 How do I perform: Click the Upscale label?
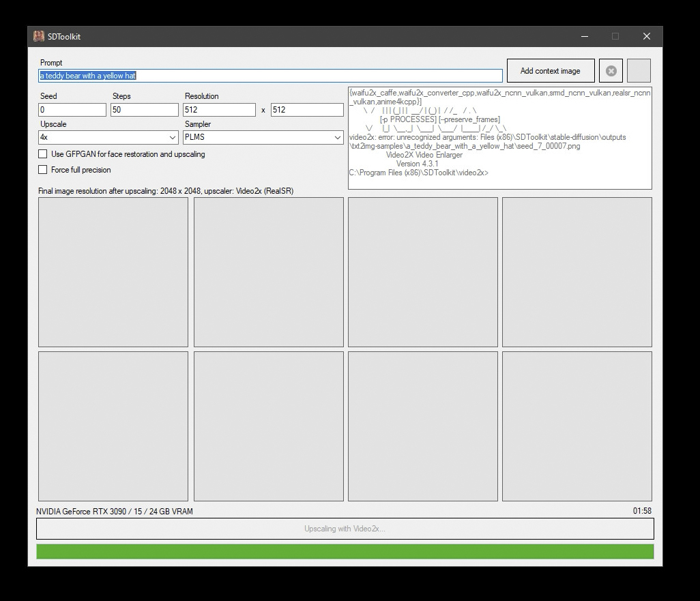(x=54, y=124)
